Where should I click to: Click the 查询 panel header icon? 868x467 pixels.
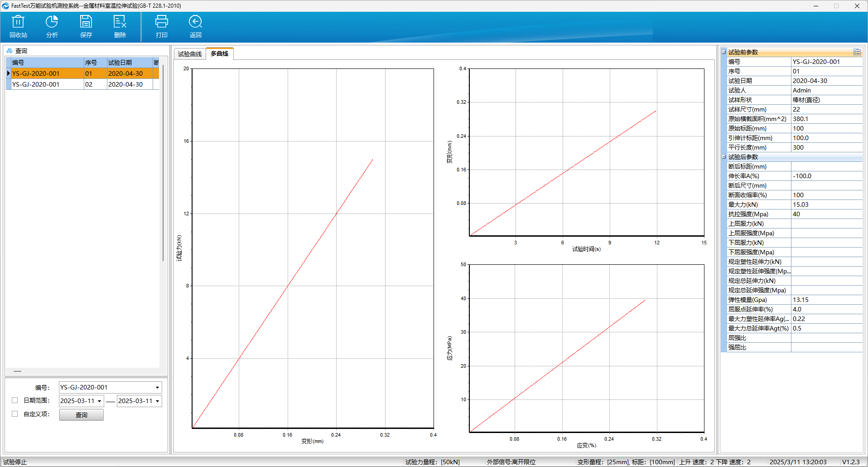[x=10, y=51]
